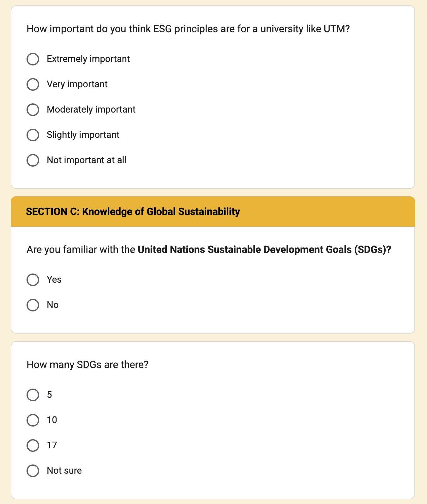Answer 'Yes' to SDG familiarity question
427x504 pixels.
(33, 280)
